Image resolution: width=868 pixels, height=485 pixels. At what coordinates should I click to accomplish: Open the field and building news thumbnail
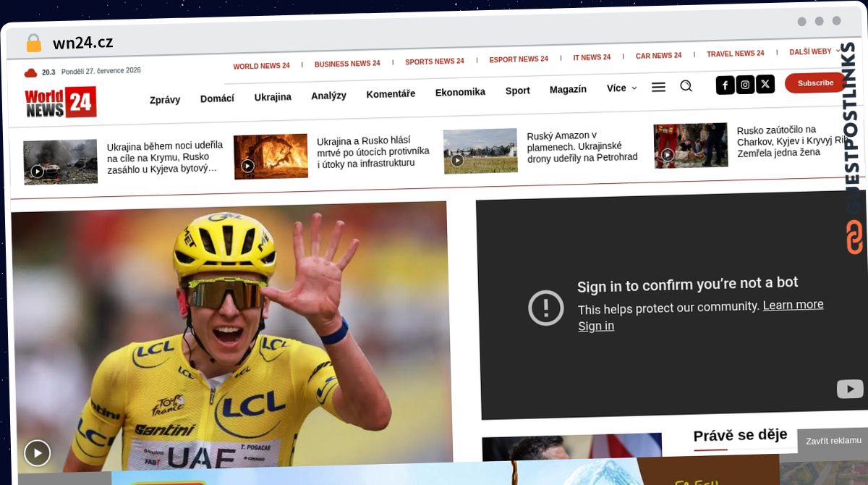[x=480, y=151]
